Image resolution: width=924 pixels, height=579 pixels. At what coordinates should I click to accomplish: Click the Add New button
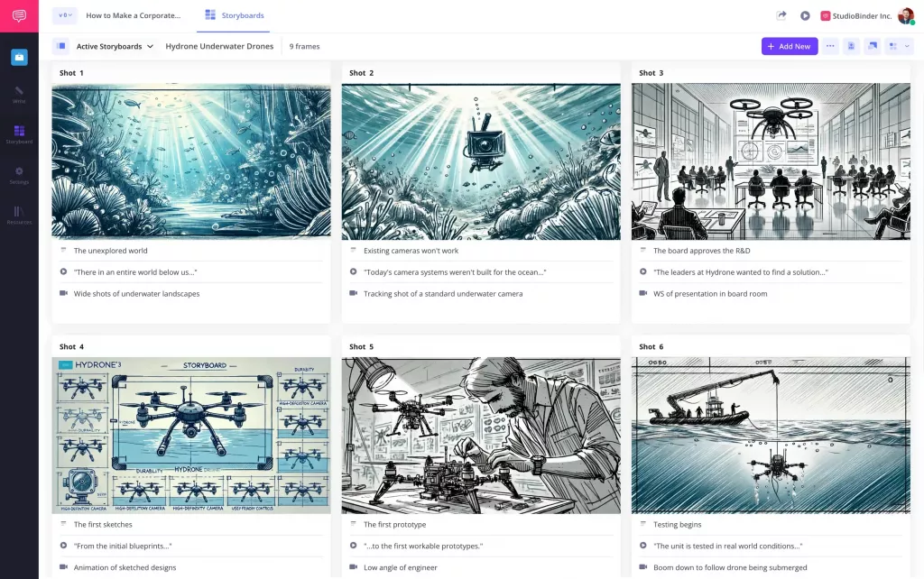pos(789,46)
